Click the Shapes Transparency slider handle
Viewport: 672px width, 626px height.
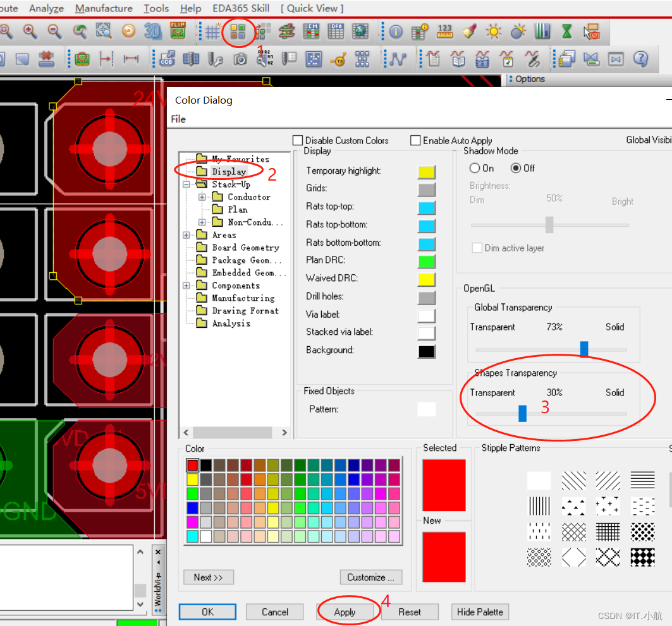tap(522, 413)
